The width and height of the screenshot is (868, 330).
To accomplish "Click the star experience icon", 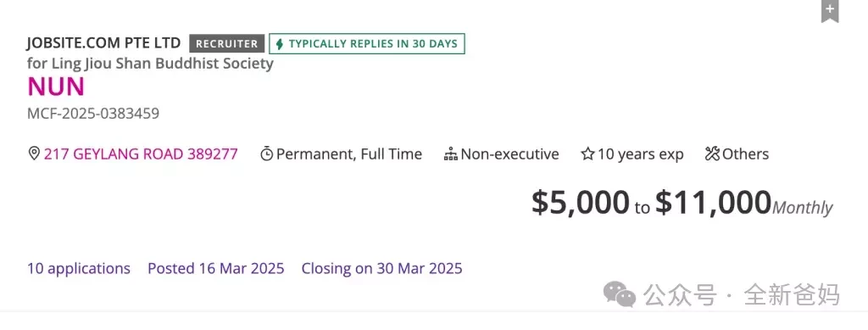I will (587, 154).
